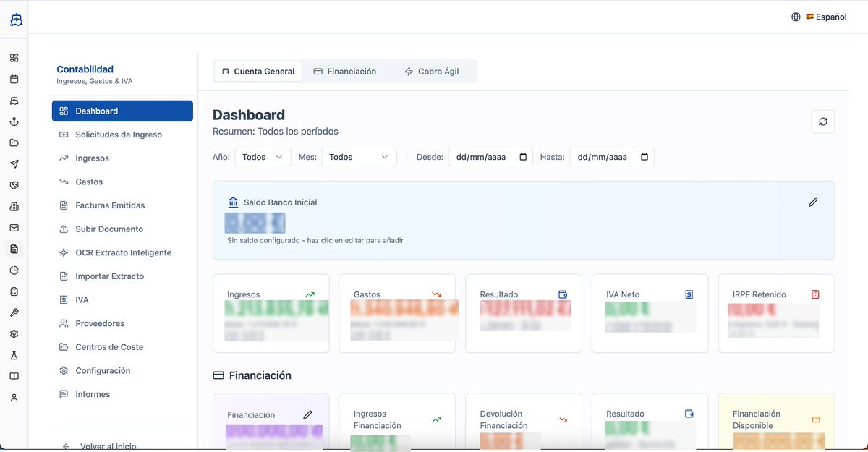Open the Mes dropdown set to Todos
Image resolution: width=868 pixels, height=452 pixels.
[359, 157]
